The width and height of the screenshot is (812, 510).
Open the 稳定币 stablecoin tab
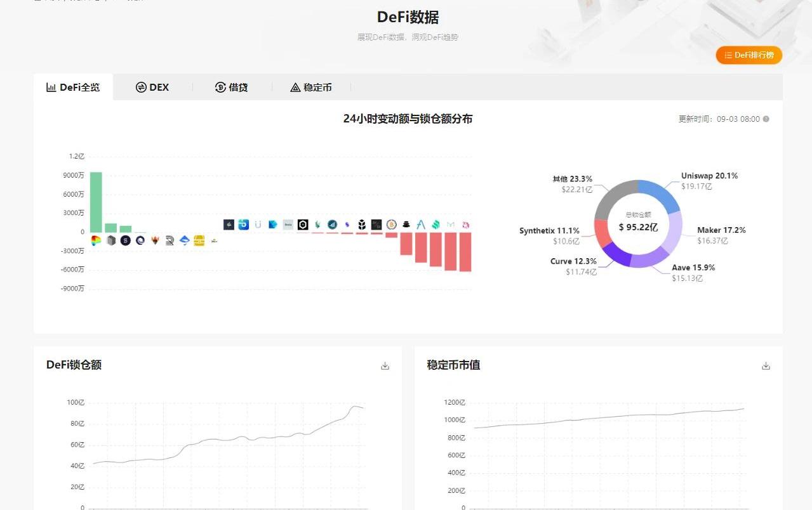click(x=311, y=88)
